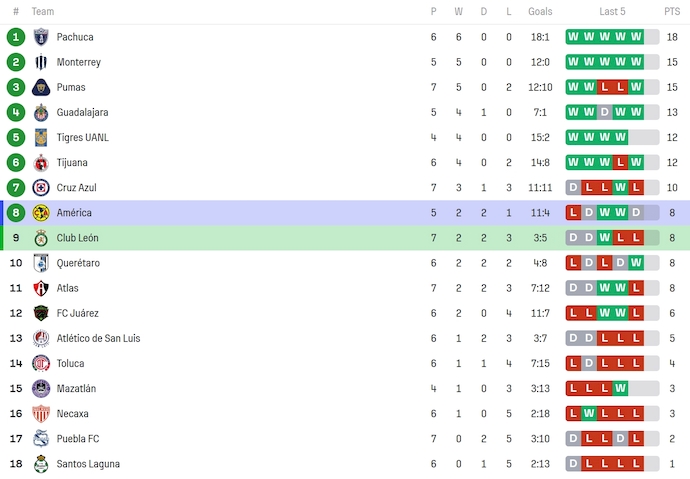
Task: Sort table by PTS column header
Action: pyautogui.click(x=671, y=12)
